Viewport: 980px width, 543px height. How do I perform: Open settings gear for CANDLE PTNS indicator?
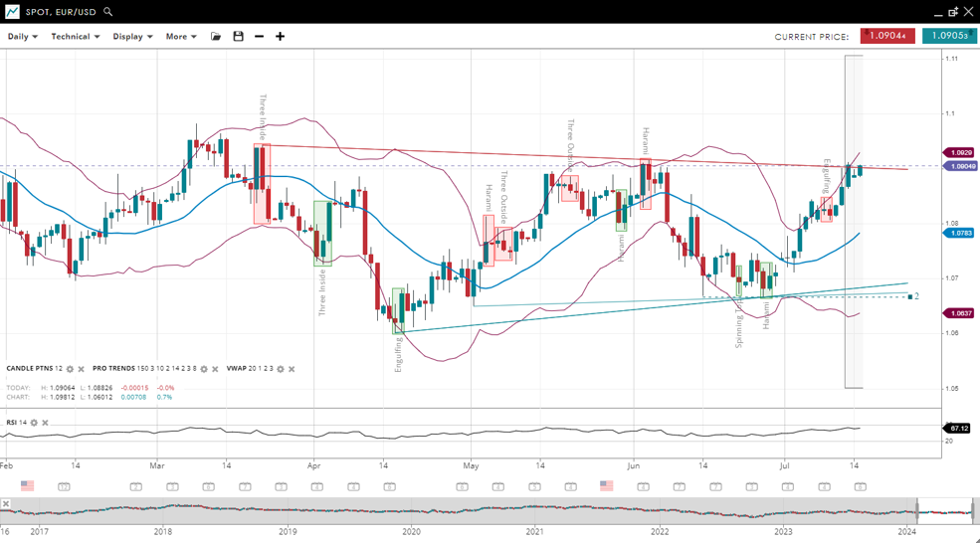pos(70,369)
